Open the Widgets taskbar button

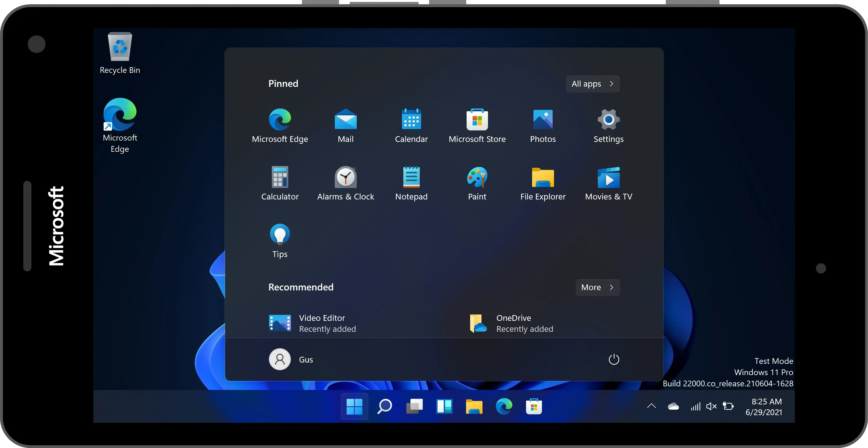pos(444,407)
